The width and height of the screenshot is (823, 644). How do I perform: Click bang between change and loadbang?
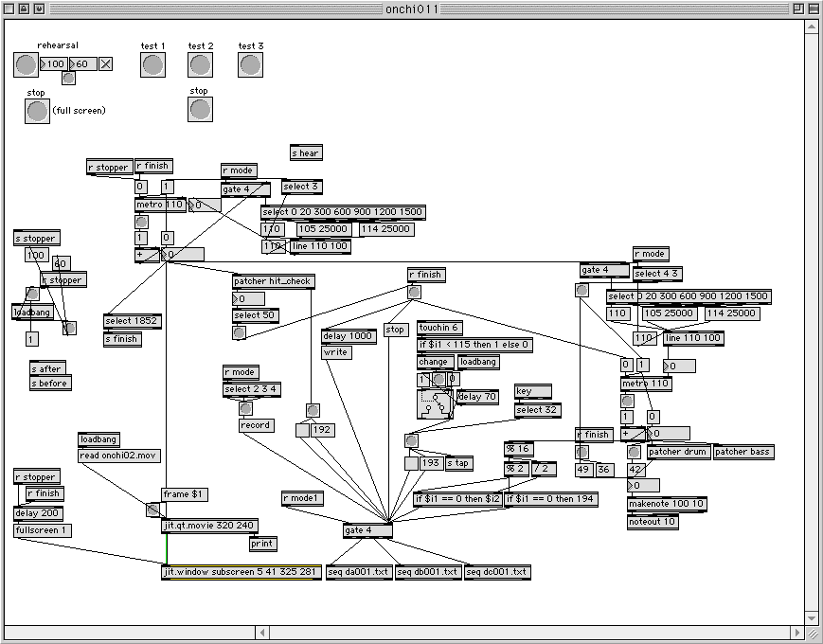click(439, 379)
